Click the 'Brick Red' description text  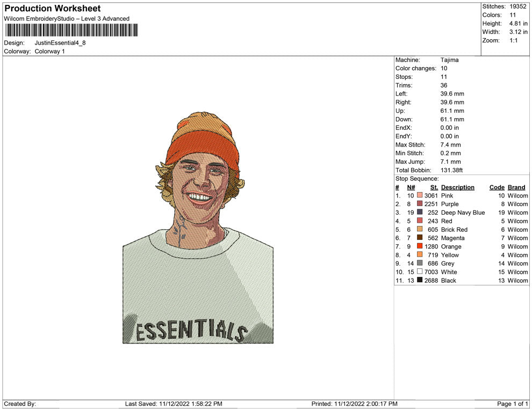[454, 229]
